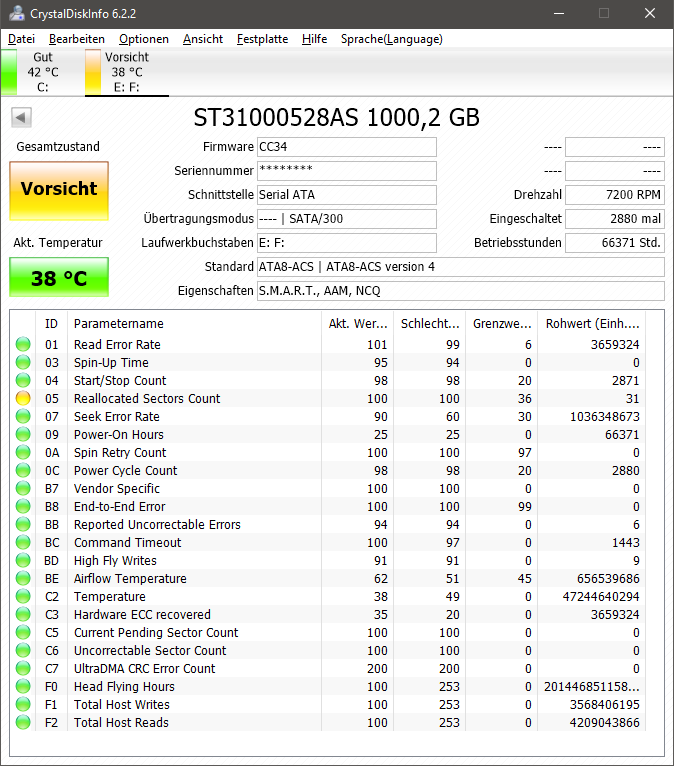Select the Head Flying Hours parameter name
The image size is (674, 766).
124,687
